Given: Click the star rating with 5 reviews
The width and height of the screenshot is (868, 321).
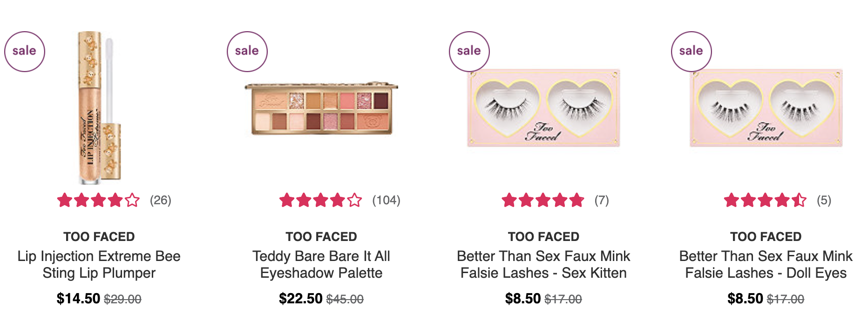Looking at the screenshot, I should click(765, 201).
